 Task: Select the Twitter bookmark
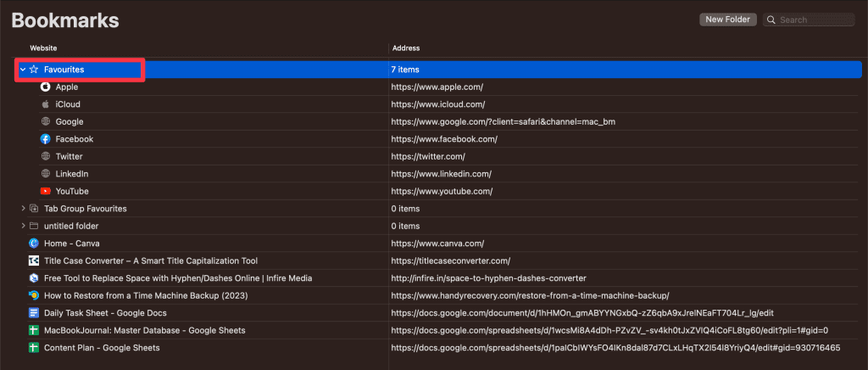click(69, 157)
